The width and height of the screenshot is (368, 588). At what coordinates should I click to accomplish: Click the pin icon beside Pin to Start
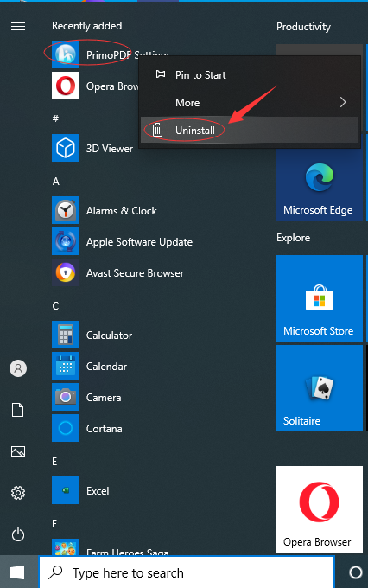[158, 74]
